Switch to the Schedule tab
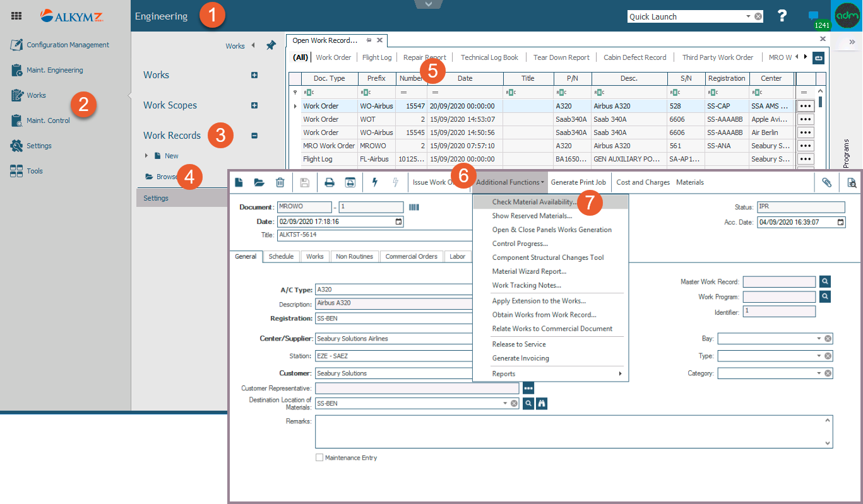 [281, 257]
